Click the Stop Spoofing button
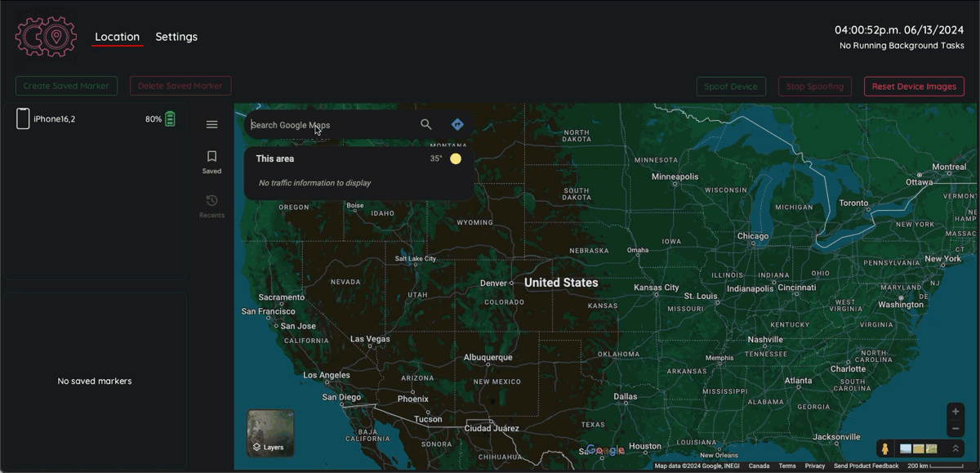Screen dimensions: 980x473 [x=815, y=87]
